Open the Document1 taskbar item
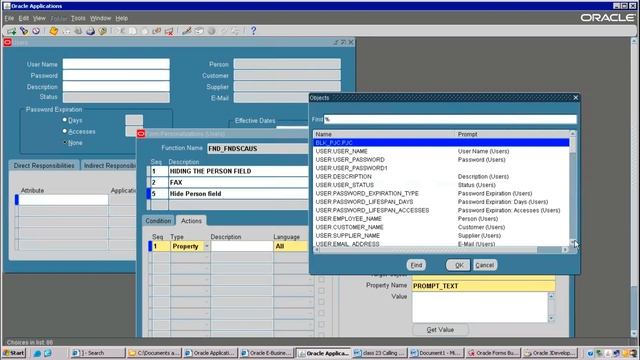Viewport: 640px width, 360px height. point(436,353)
